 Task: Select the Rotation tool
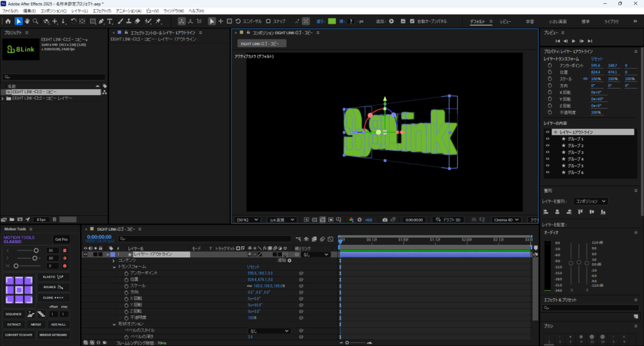74,21
